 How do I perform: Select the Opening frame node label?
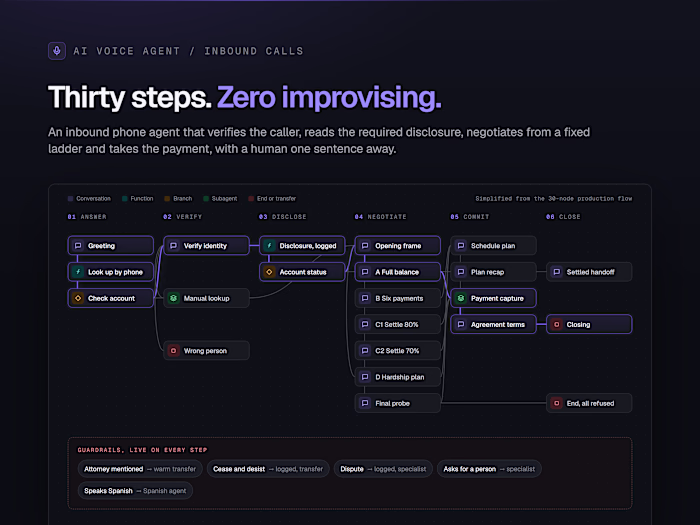point(398,246)
